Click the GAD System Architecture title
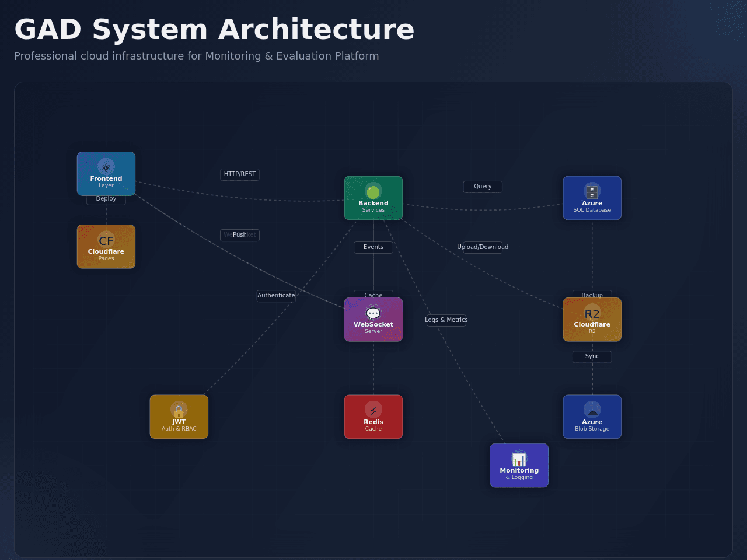Screen dimensions: 747x560 click(x=214, y=30)
